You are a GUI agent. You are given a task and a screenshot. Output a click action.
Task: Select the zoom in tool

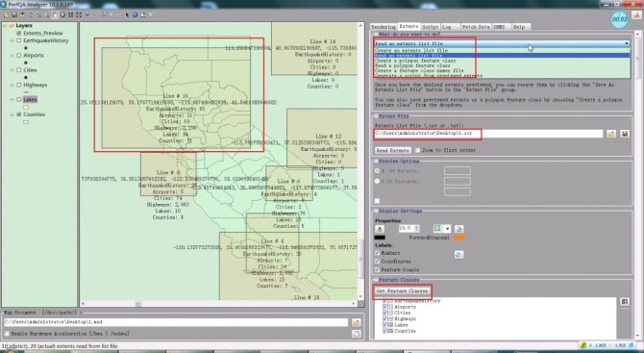[38, 14]
